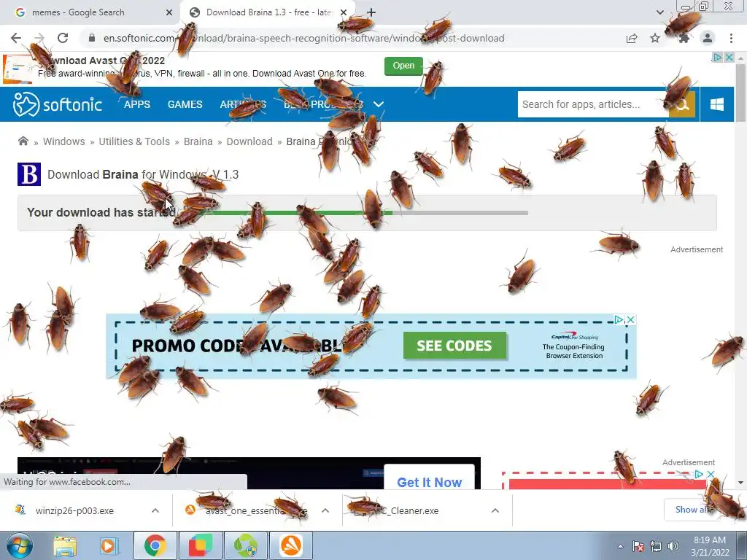Open the Braina breadcrumb link
Screen dimensions: 747x560
point(198,141)
